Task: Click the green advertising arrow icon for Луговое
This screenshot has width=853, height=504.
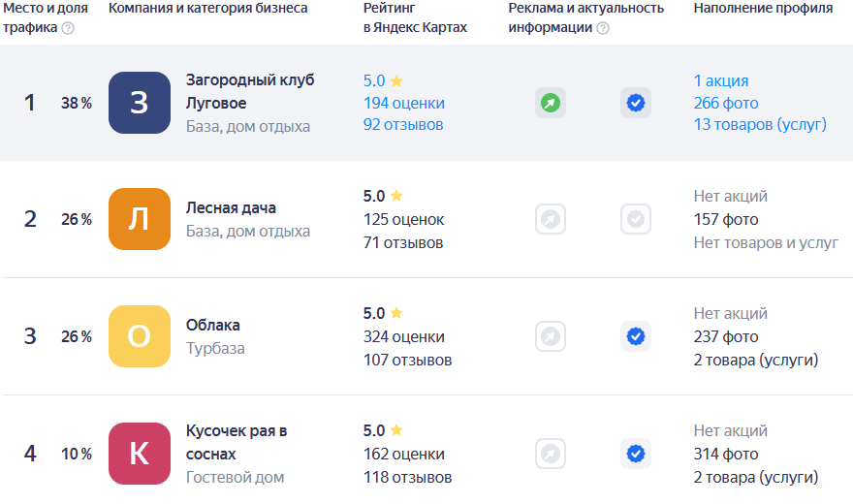Action: pyautogui.click(x=551, y=103)
